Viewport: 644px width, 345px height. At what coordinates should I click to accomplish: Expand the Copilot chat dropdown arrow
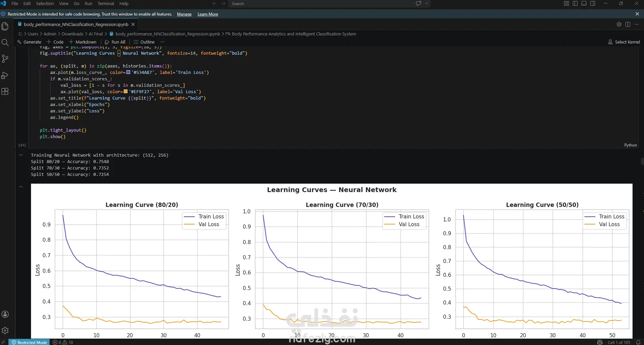427,4
